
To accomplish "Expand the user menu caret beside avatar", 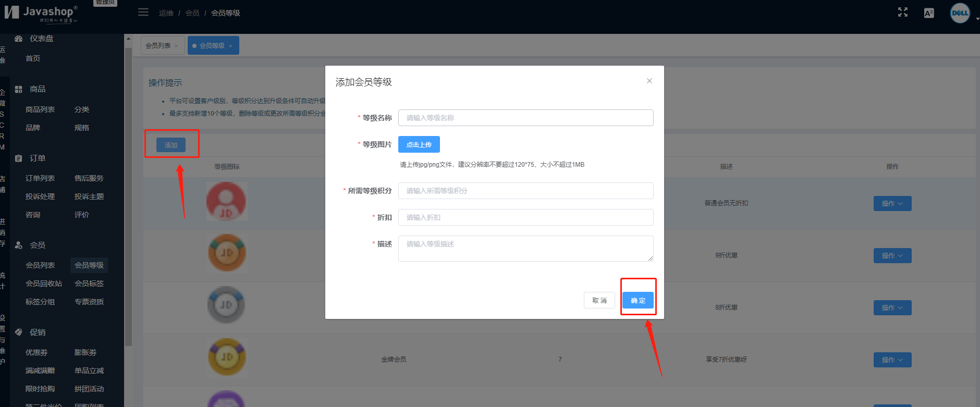I will pyautogui.click(x=977, y=18).
